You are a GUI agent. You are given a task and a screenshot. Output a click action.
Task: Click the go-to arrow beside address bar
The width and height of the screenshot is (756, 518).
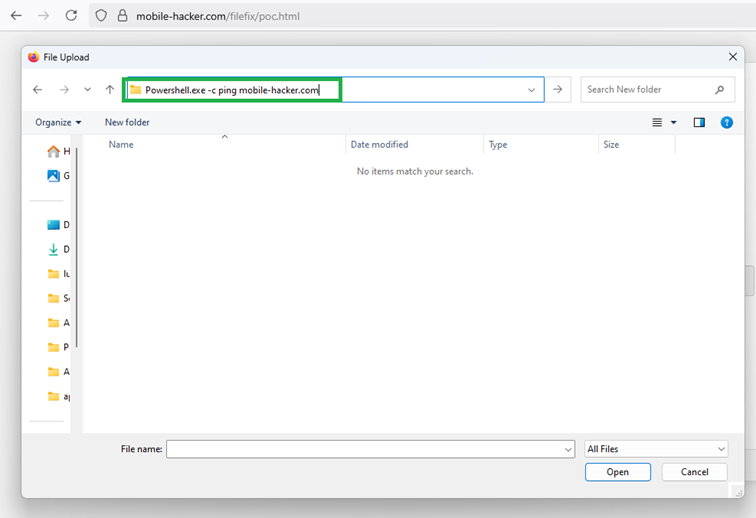pos(558,90)
